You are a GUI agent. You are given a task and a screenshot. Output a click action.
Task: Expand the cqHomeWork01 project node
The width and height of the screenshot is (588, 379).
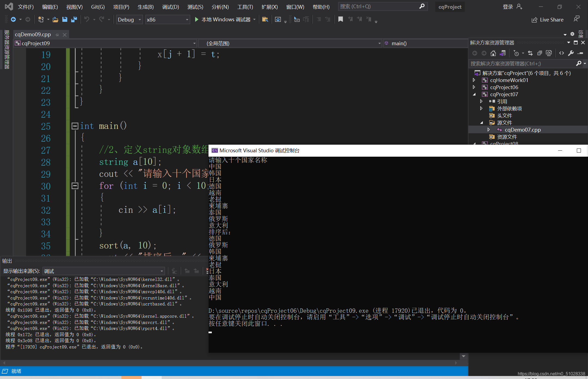pyautogui.click(x=474, y=80)
